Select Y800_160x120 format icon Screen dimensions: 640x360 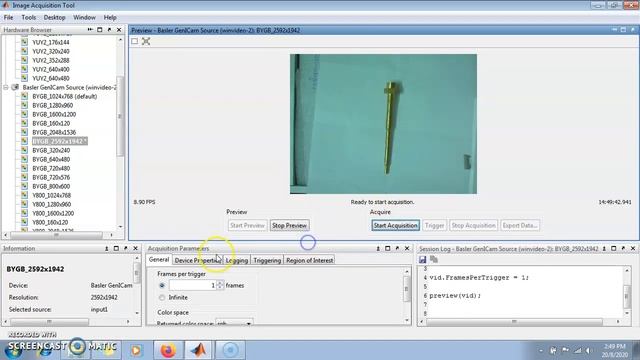click(x=24, y=222)
